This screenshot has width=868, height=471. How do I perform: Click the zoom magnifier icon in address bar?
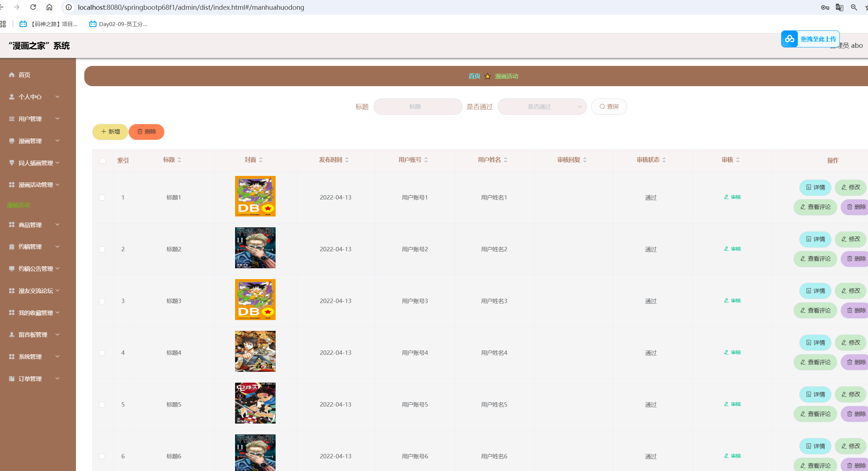[854, 7]
